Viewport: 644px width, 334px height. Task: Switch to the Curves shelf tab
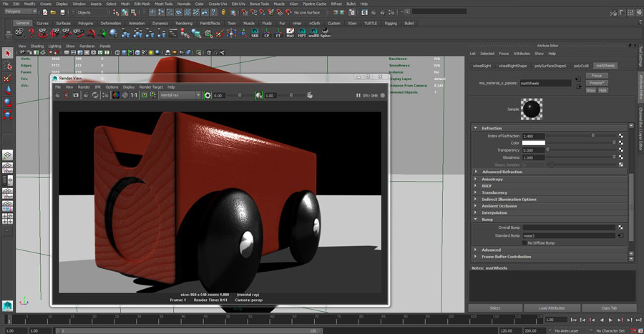tap(43, 24)
